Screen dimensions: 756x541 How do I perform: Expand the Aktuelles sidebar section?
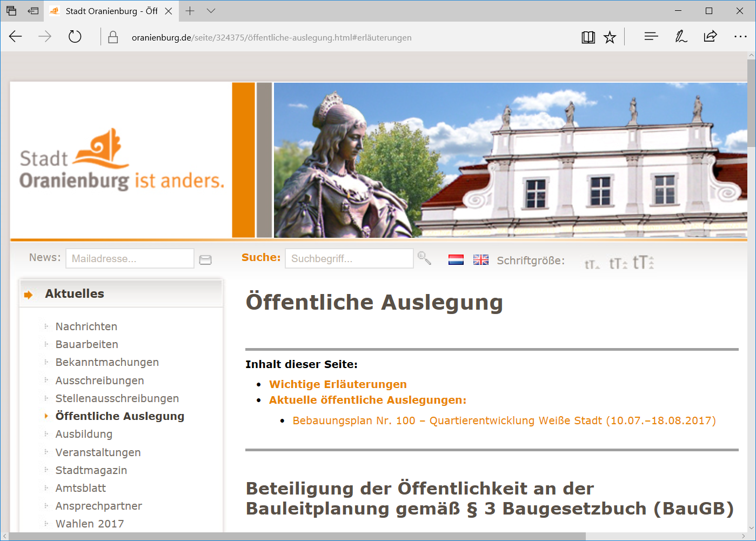click(x=75, y=294)
